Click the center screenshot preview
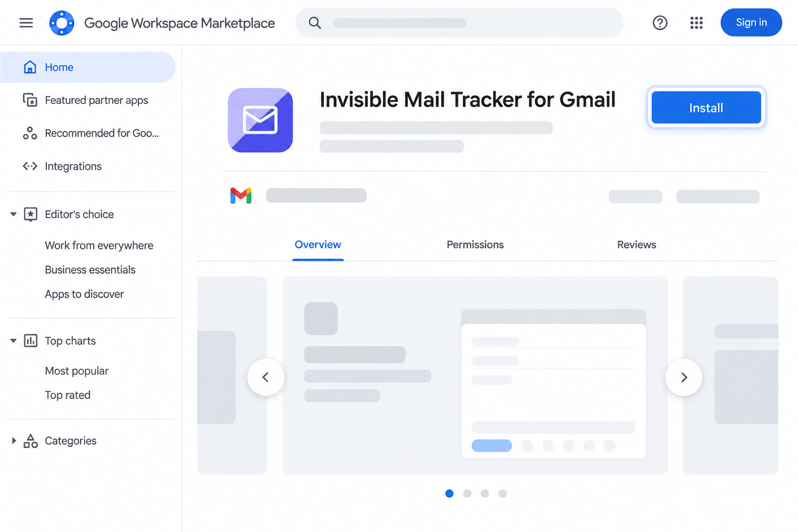This screenshot has height=532, width=798. [475, 375]
